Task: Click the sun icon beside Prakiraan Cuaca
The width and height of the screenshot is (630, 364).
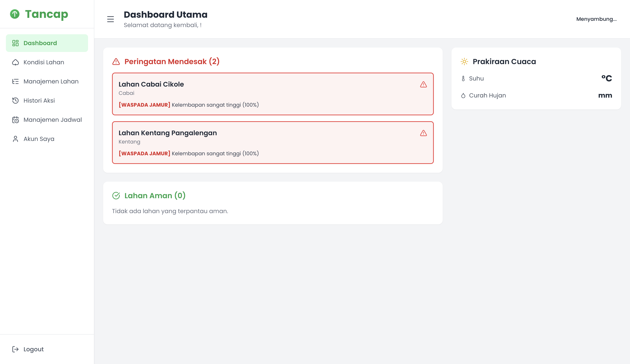Action: [x=464, y=61]
